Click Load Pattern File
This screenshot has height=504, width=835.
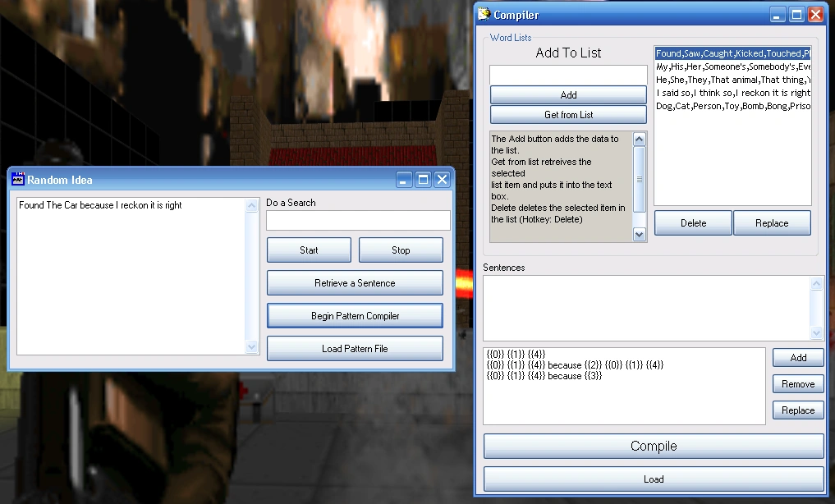pos(354,348)
